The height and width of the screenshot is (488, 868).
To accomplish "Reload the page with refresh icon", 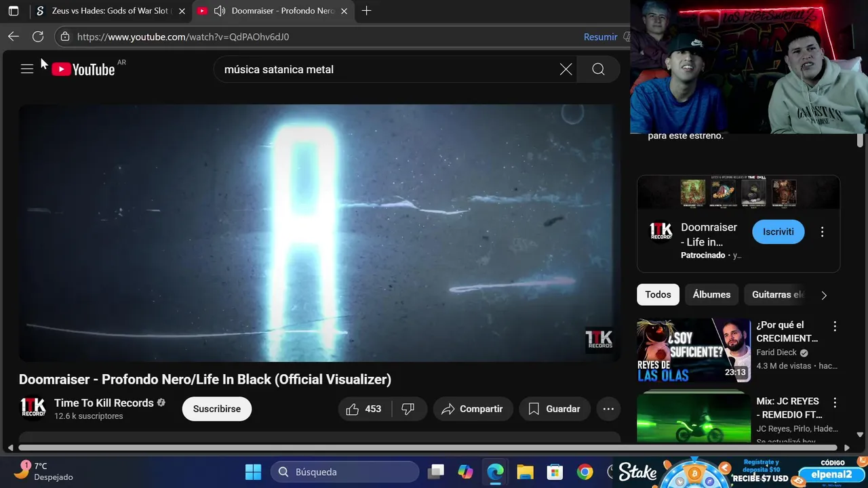I will click(38, 37).
